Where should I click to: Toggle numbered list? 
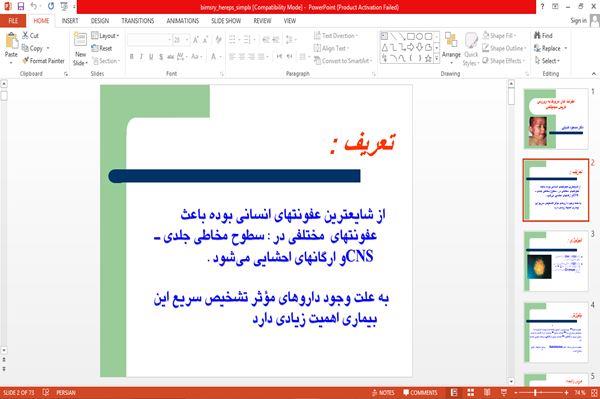coord(248,40)
